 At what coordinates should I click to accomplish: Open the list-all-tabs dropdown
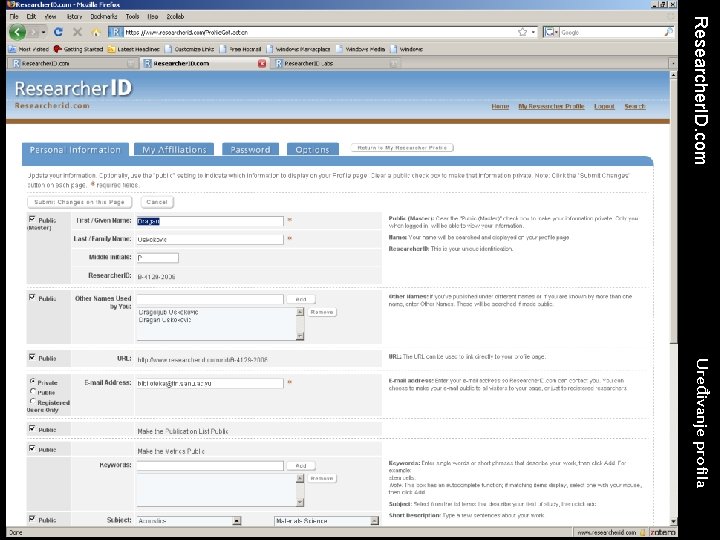pyautogui.click(x=673, y=63)
